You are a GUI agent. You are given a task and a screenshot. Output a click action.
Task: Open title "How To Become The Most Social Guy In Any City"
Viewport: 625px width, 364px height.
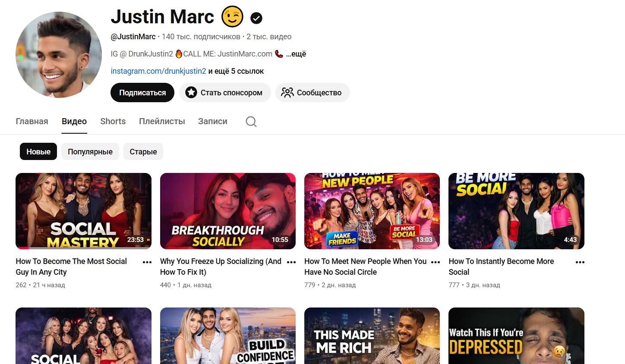point(71,267)
